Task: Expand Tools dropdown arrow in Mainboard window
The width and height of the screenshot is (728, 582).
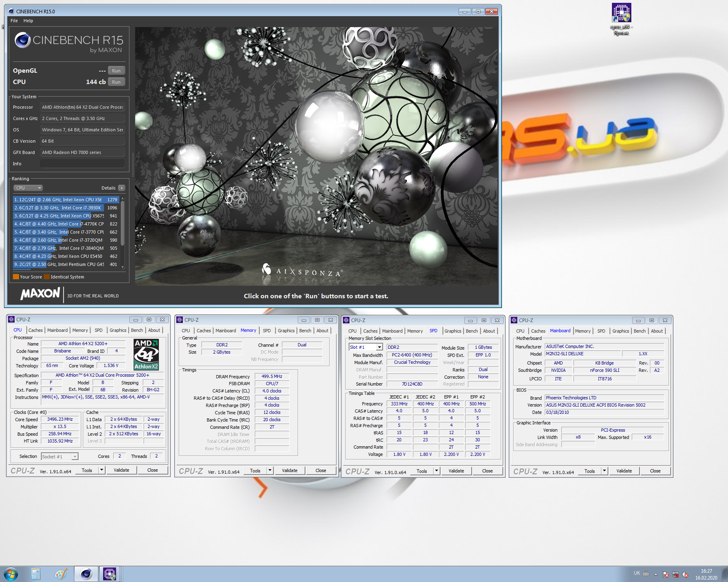Action: [605, 471]
